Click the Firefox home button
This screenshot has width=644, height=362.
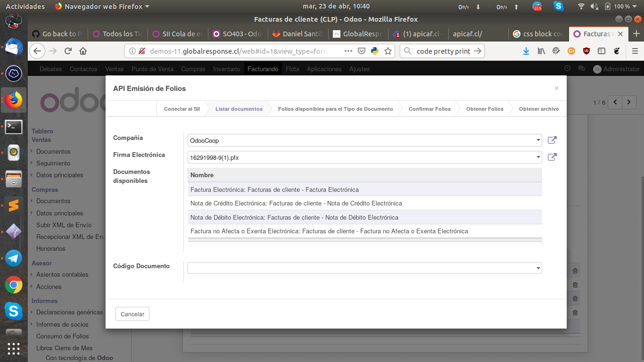click(83, 51)
